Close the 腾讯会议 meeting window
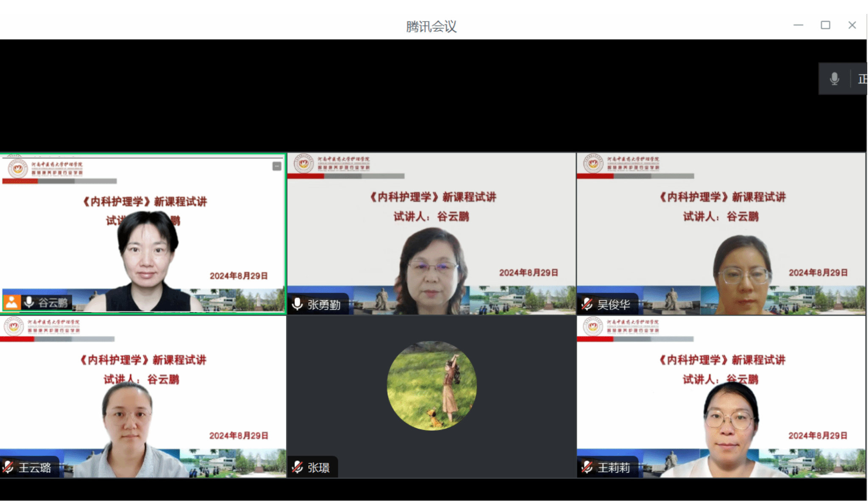Screen dimensions: 868x501 (852, 25)
